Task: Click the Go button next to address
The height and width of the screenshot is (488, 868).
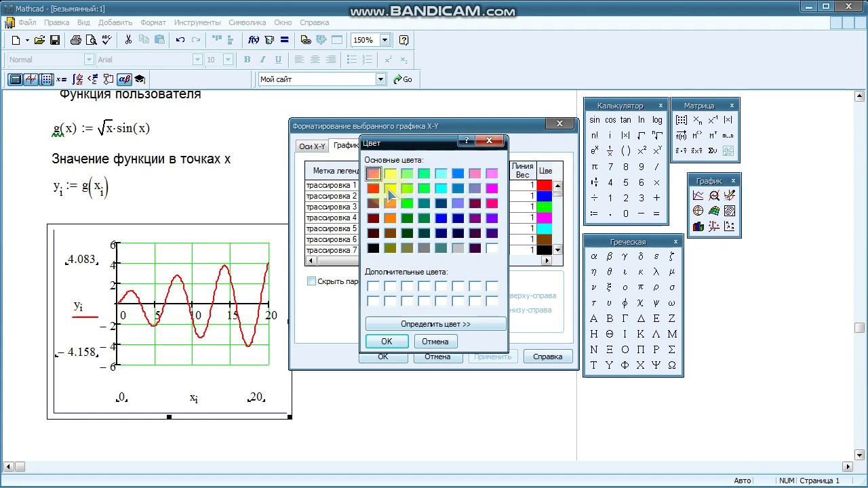Action: coord(403,79)
